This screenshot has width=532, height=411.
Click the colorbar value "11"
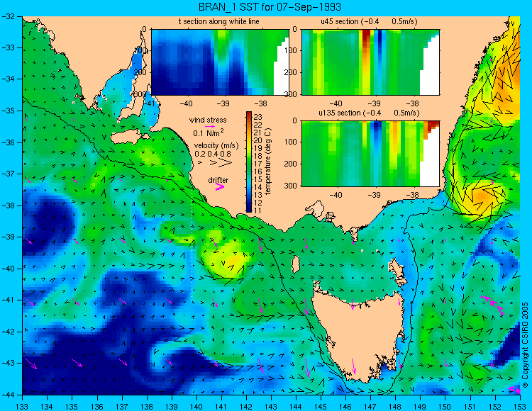tap(258, 210)
